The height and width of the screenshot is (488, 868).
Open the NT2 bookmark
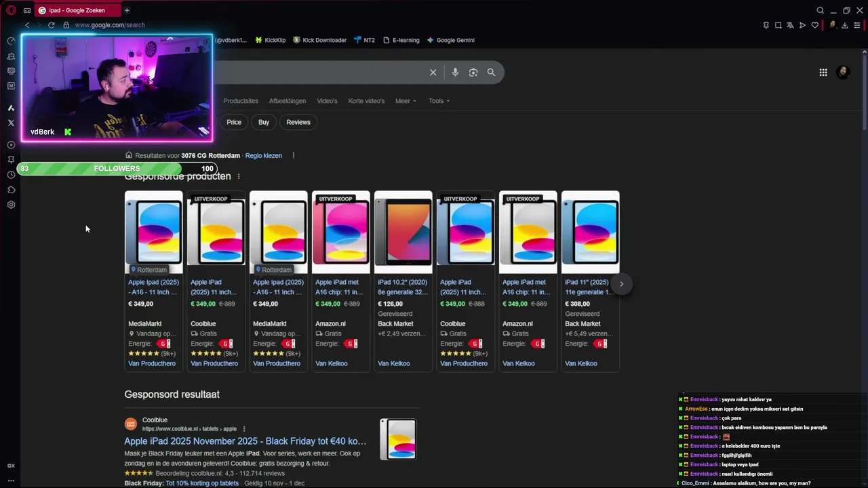point(364,40)
